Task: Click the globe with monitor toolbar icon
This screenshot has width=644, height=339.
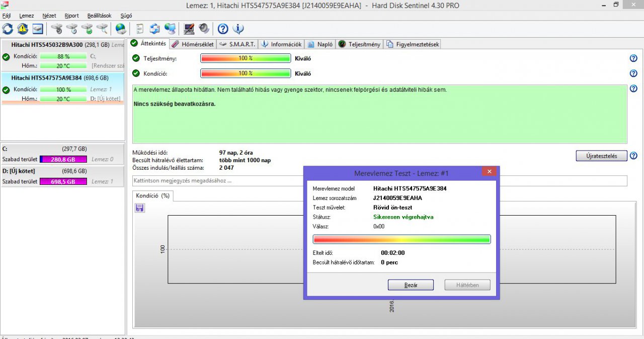Action: point(170,28)
